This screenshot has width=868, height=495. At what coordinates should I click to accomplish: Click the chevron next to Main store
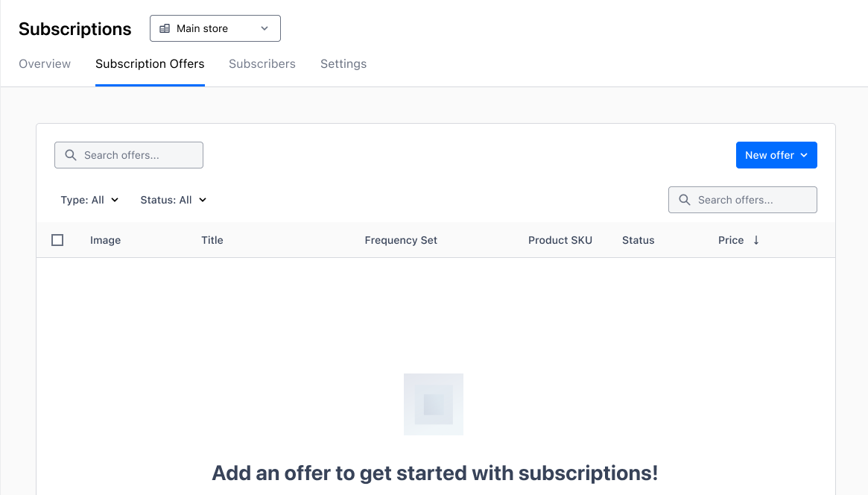point(264,28)
